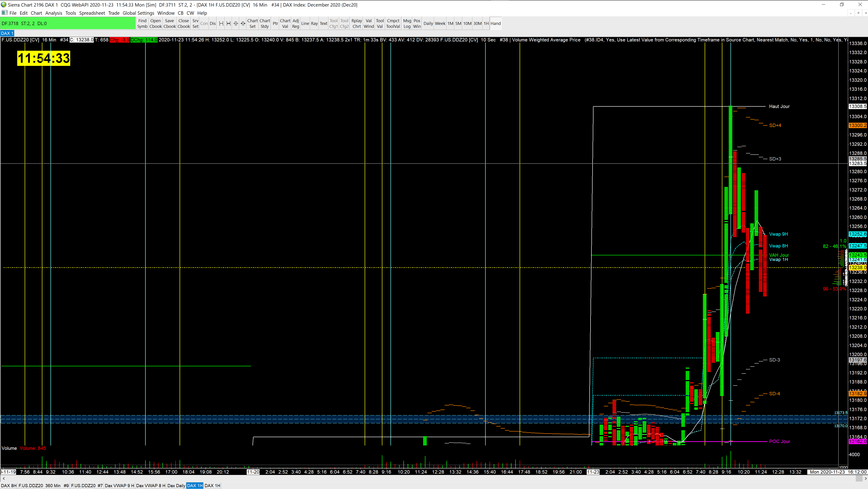Click the Sierra Chart application icon in title bar
The width and height of the screenshot is (868, 489).
tap(4, 5)
